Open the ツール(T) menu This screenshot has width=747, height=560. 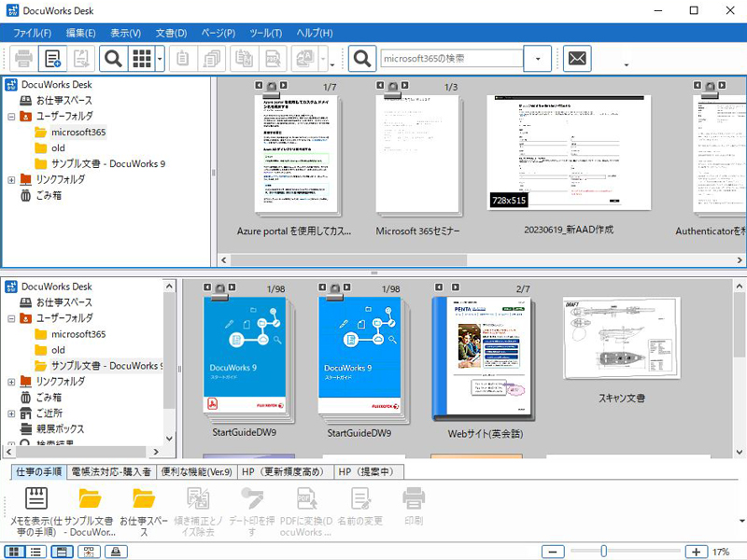pyautogui.click(x=266, y=33)
